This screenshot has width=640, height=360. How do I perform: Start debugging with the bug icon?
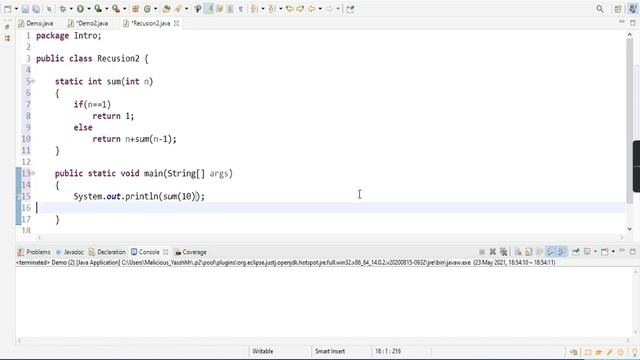pyautogui.click(x=62, y=9)
